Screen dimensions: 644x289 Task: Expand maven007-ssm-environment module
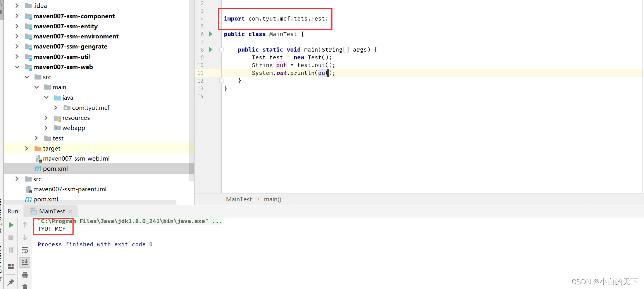17,36
